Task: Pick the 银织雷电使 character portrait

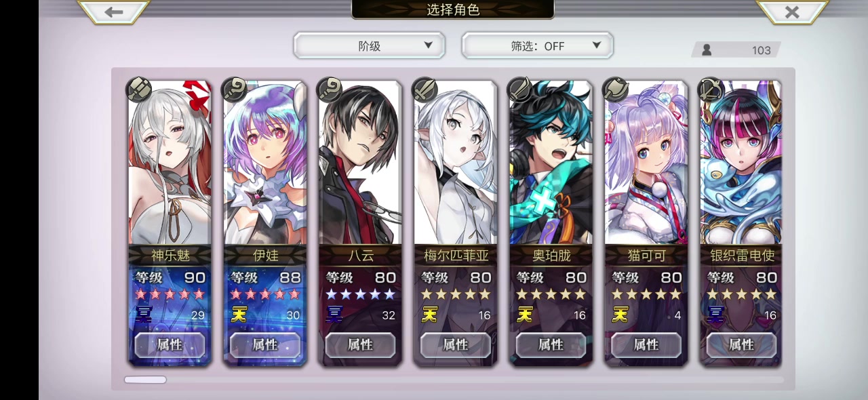Action: [741, 163]
